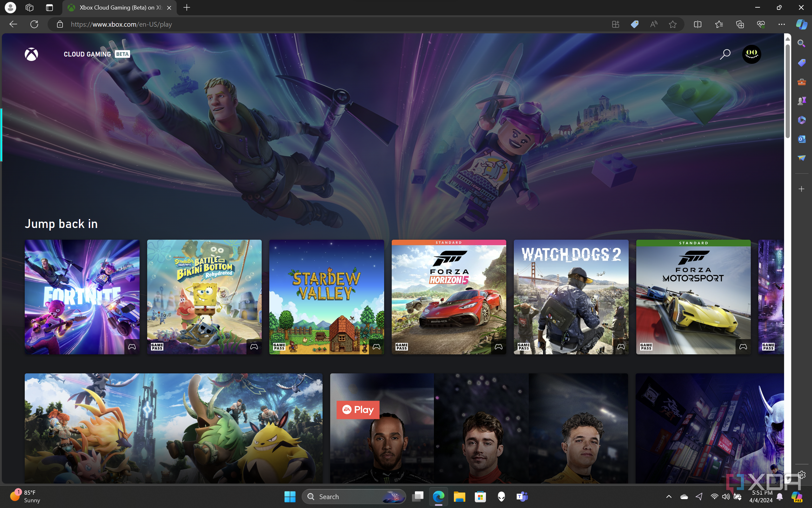This screenshot has width=812, height=508.
Task: Open a new browser tab
Action: (187, 7)
